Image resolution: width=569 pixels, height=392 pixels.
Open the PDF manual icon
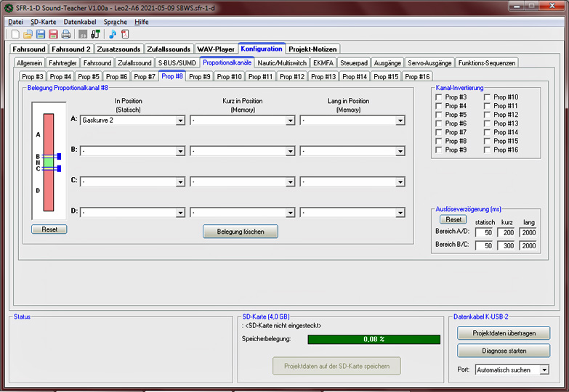(x=125, y=34)
